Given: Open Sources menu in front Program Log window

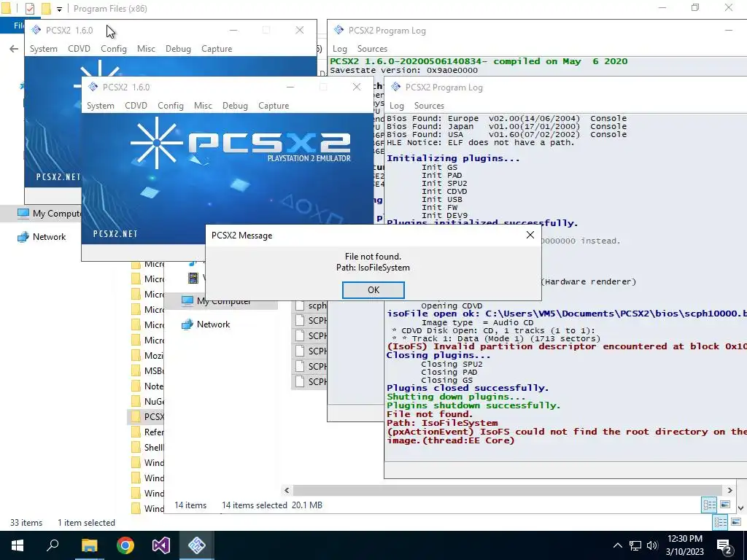Looking at the screenshot, I should pos(429,106).
